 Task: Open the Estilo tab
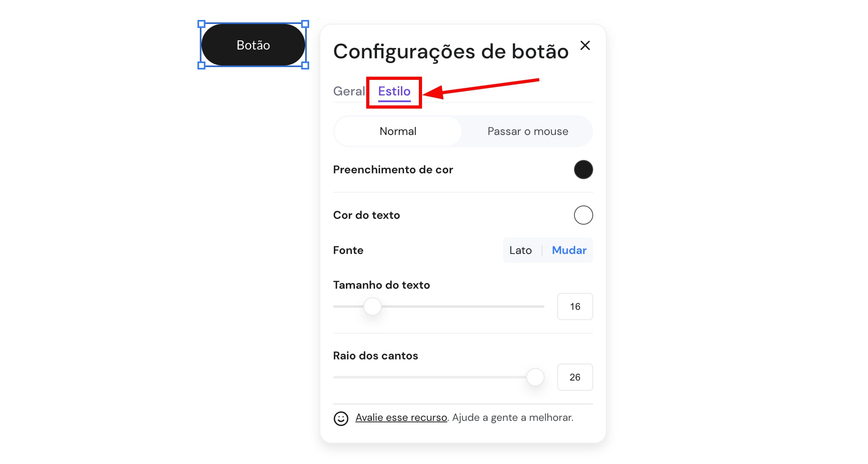point(394,91)
